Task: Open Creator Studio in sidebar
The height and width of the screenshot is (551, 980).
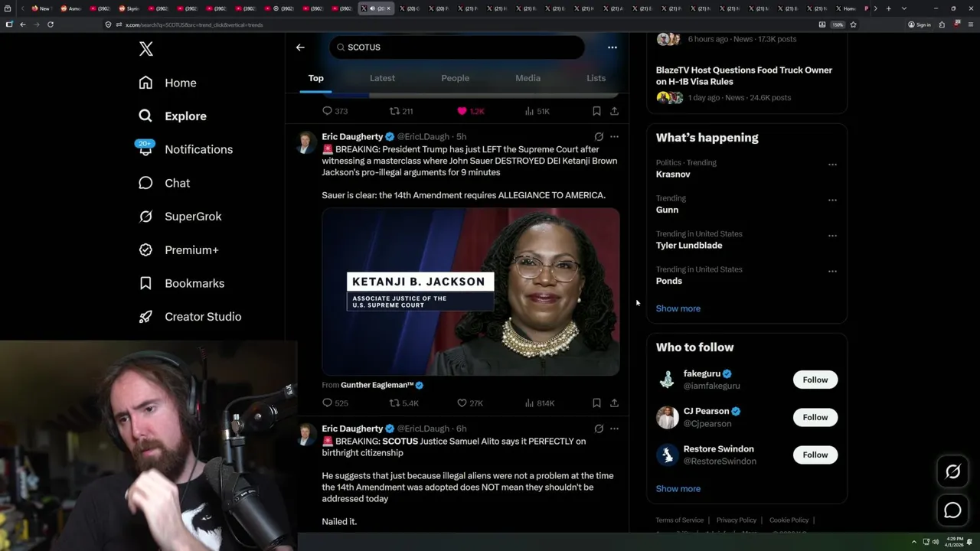Action: (x=189, y=317)
